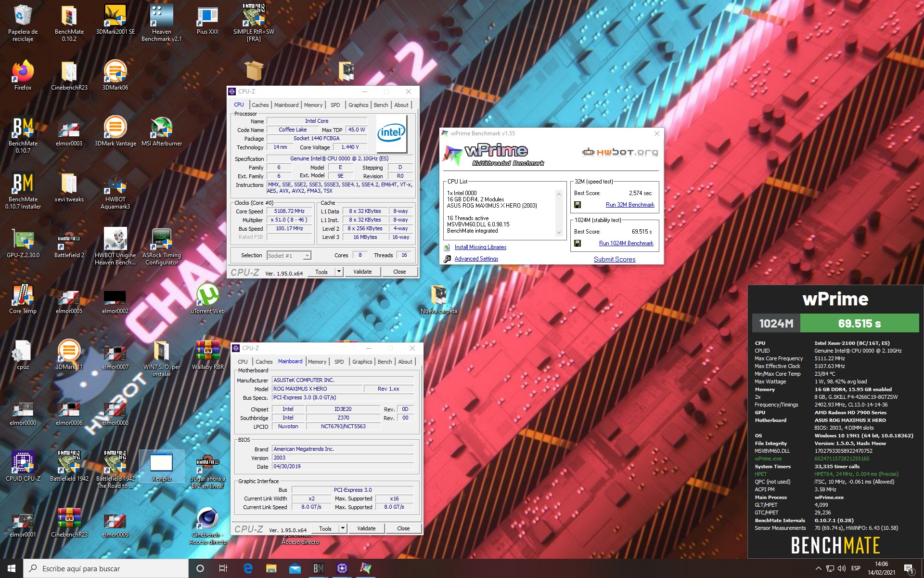Screen dimensions: 924x578
Task: Click Tools button in upper CPU-Z
Action: tap(321, 272)
